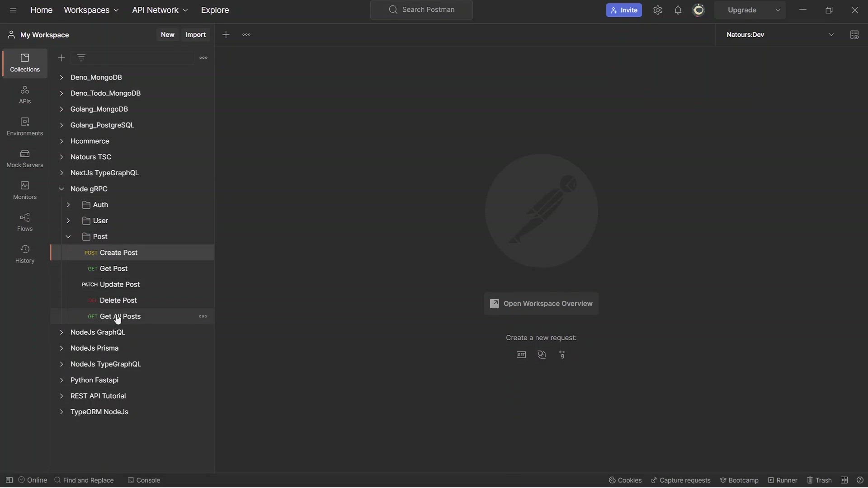
Task: Expand the Auth folder
Action: (68, 205)
